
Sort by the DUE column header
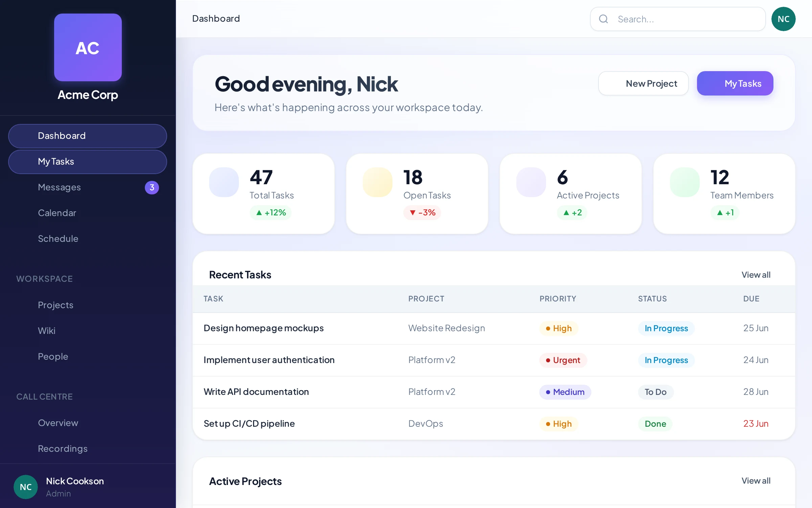(751, 299)
